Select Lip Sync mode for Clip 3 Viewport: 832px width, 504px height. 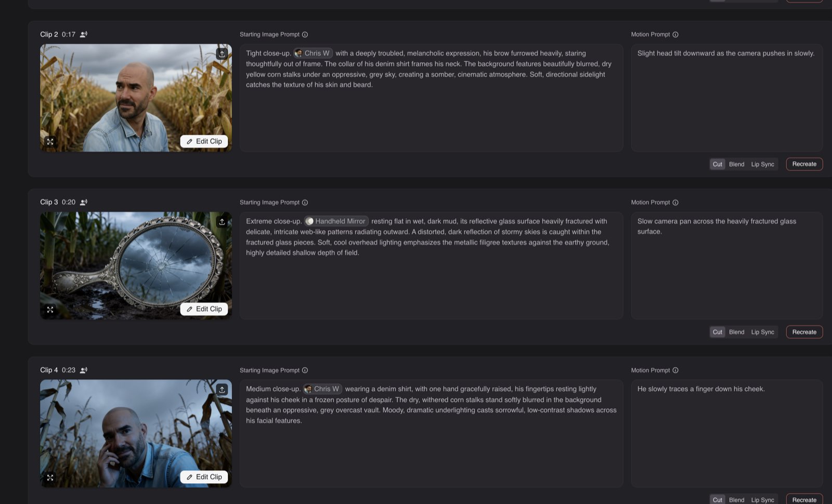(762, 332)
